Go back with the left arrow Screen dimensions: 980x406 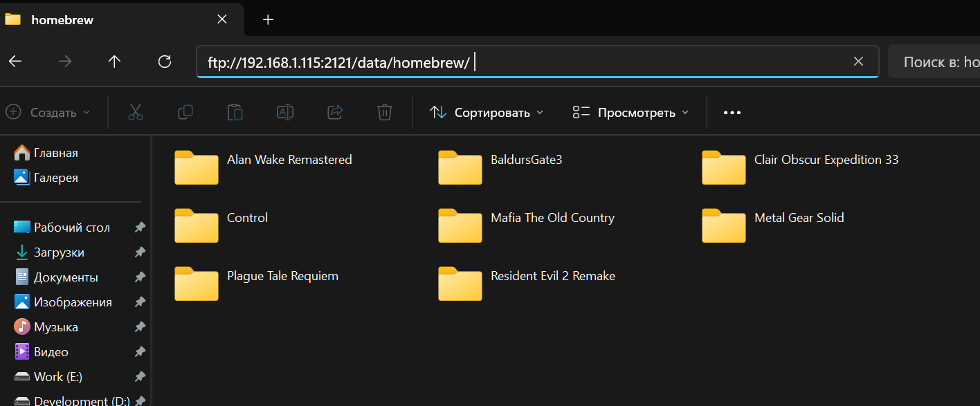click(15, 62)
